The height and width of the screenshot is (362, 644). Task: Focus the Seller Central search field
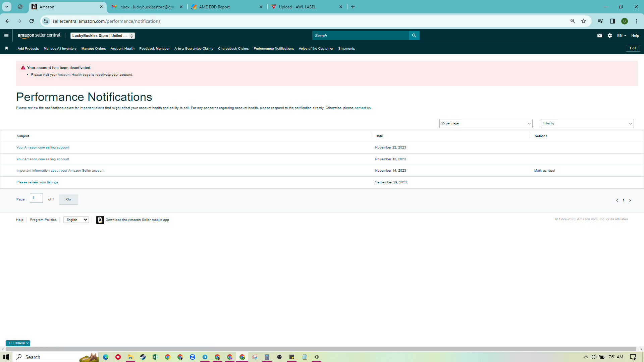(x=361, y=36)
